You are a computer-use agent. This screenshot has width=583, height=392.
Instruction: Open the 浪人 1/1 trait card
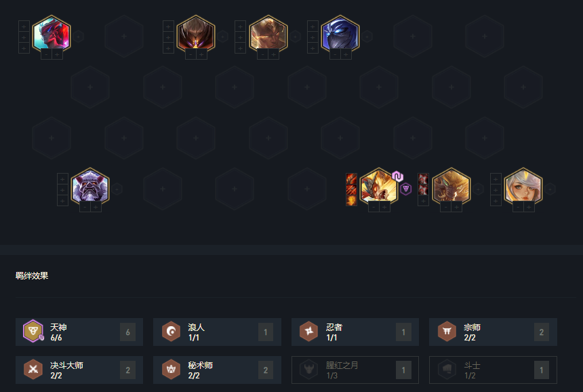tap(217, 332)
